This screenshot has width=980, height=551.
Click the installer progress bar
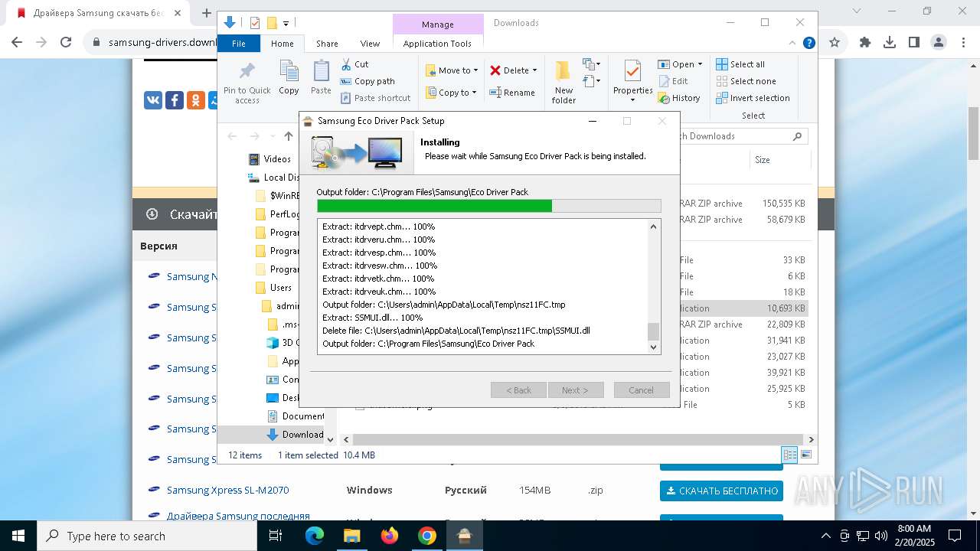click(x=489, y=206)
